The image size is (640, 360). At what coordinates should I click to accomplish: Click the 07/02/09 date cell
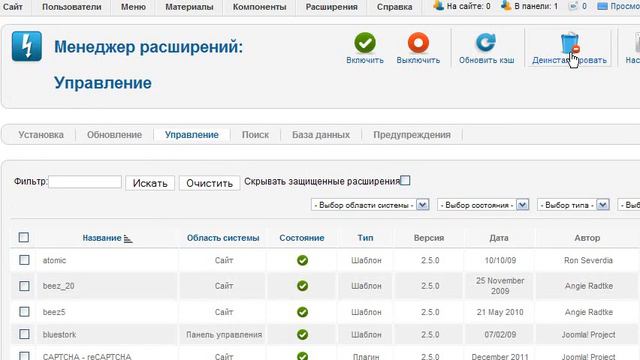point(500,335)
